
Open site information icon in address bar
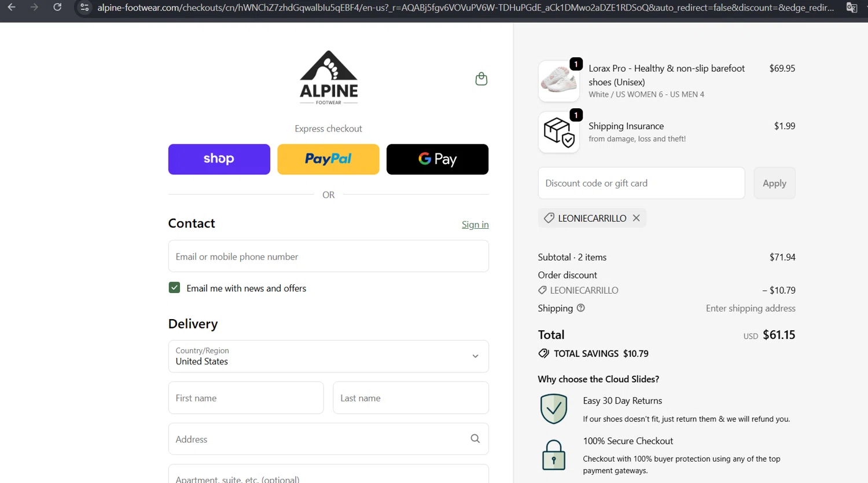tap(84, 8)
